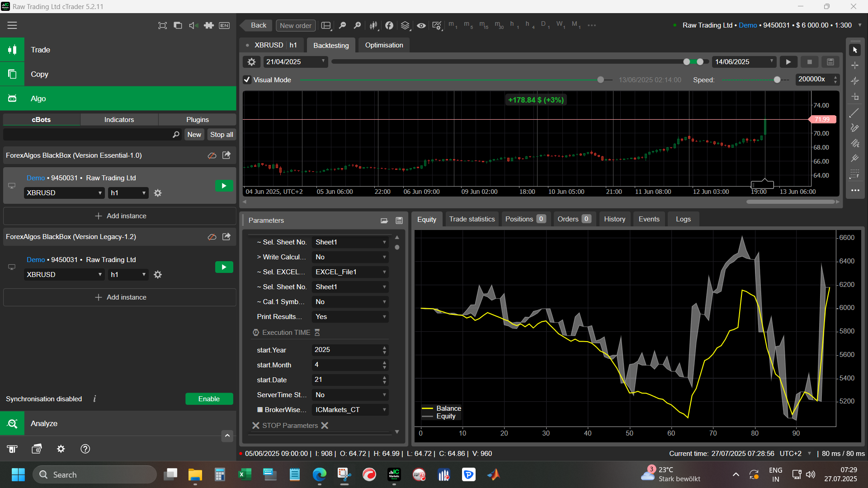Select the W1 timeframe button
This screenshot has width=868, height=488.
point(561,25)
